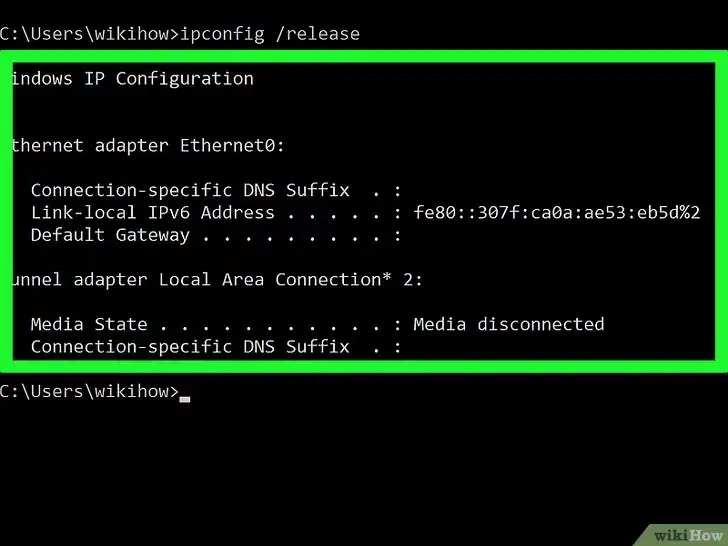Click the "Default Gateway" line label
Screen dimensions: 728x546
[110, 235]
